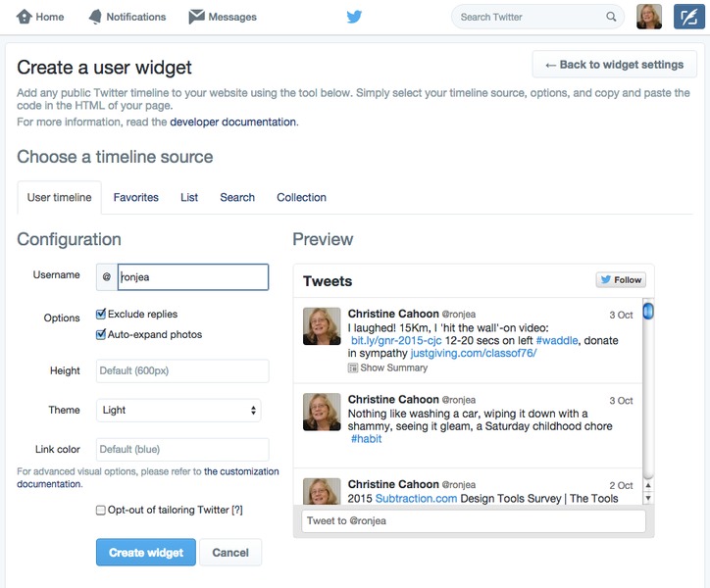This screenshot has height=588, width=710.
Task: Click the Username input field
Action: pyautogui.click(x=192, y=277)
